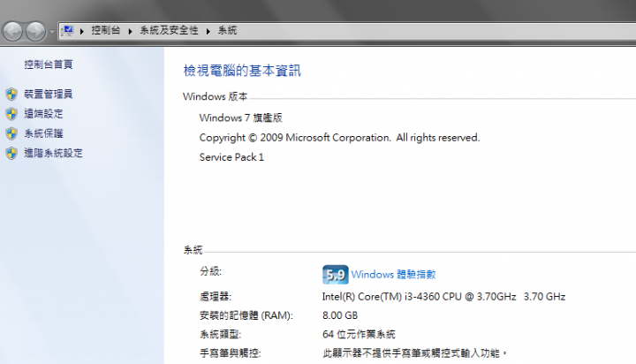Image resolution: width=636 pixels, height=364 pixels.
Task: Open 系統保護 link
Action: pyautogui.click(x=43, y=133)
